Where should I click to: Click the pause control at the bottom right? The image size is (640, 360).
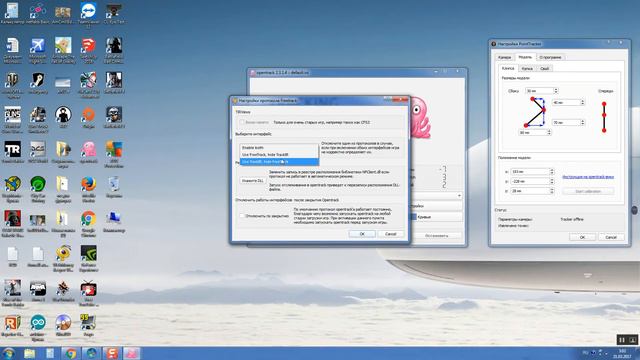tap(622, 340)
